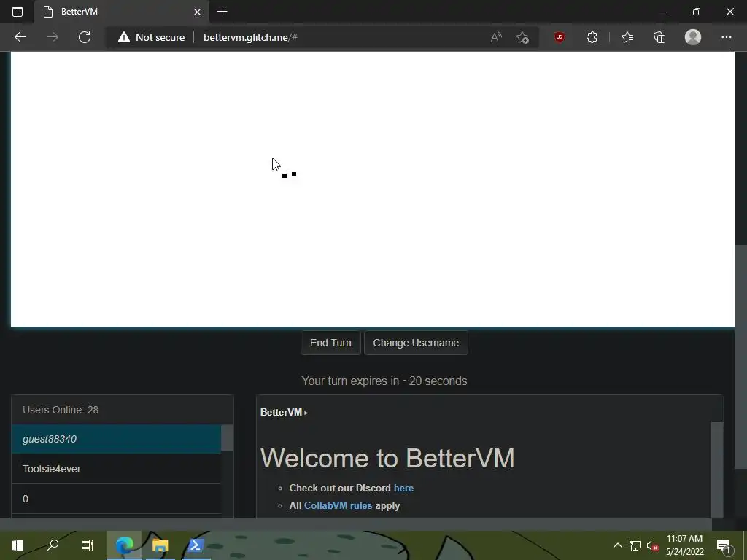Open the clock showing 11:07 AM
747x560 pixels.
[684, 545]
